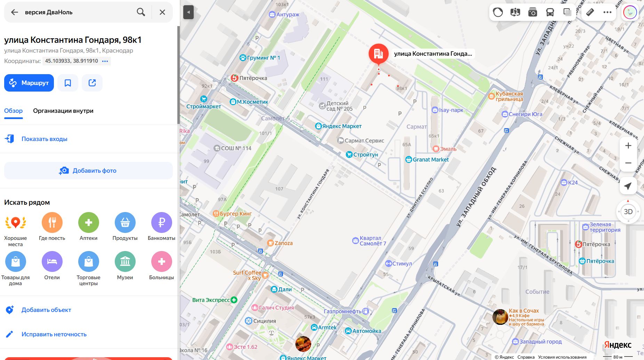
Task: Click the search field with версия ДваНоль
Action: [x=77, y=12]
